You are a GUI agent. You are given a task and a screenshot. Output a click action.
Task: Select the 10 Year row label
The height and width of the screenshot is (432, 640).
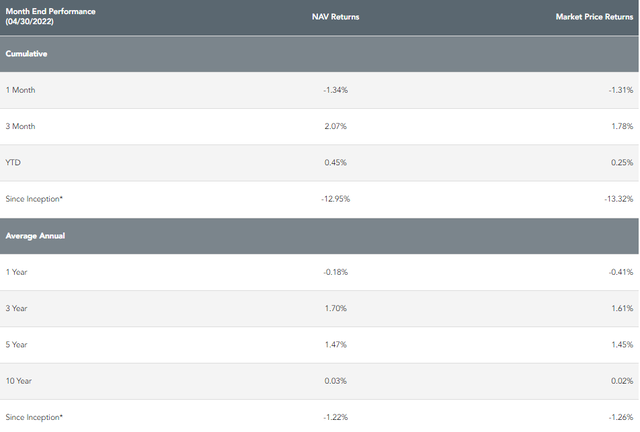pyautogui.click(x=22, y=381)
